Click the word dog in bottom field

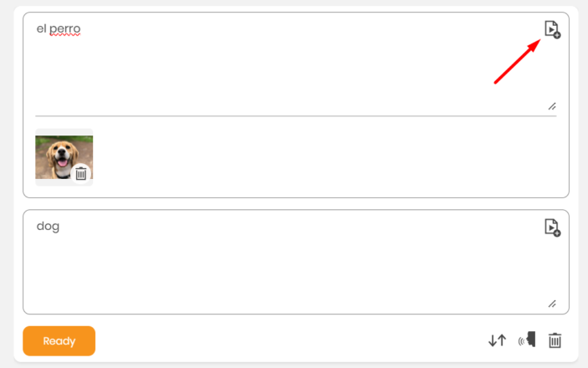pos(48,226)
